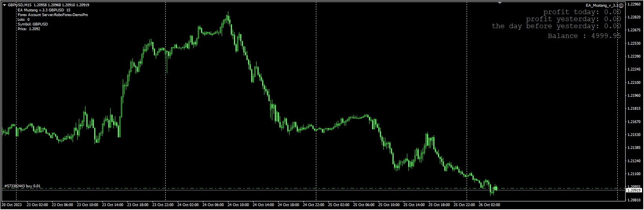Click the 1.22530 price scale label
This screenshot has width=644, height=210.
click(634, 43)
